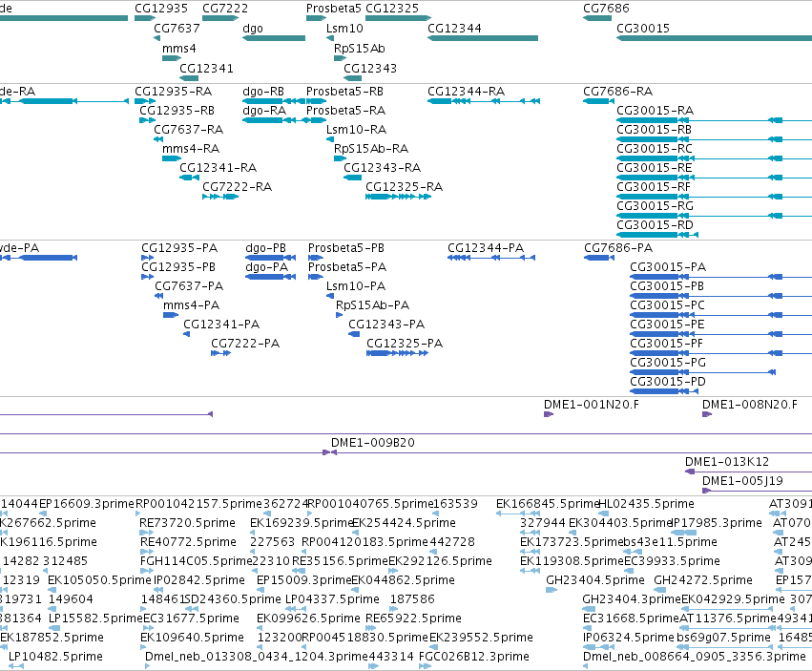
Task: Select the RE73720.5prime EST label
Action: click(x=187, y=524)
